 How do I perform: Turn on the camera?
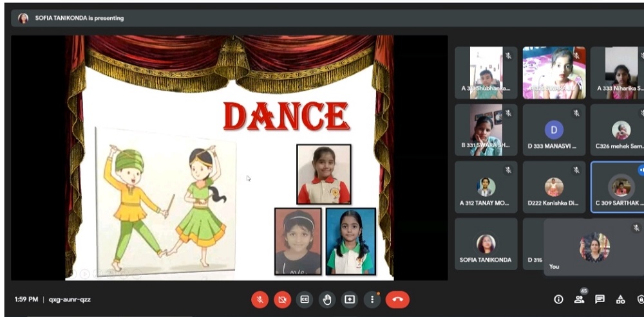coord(282,299)
